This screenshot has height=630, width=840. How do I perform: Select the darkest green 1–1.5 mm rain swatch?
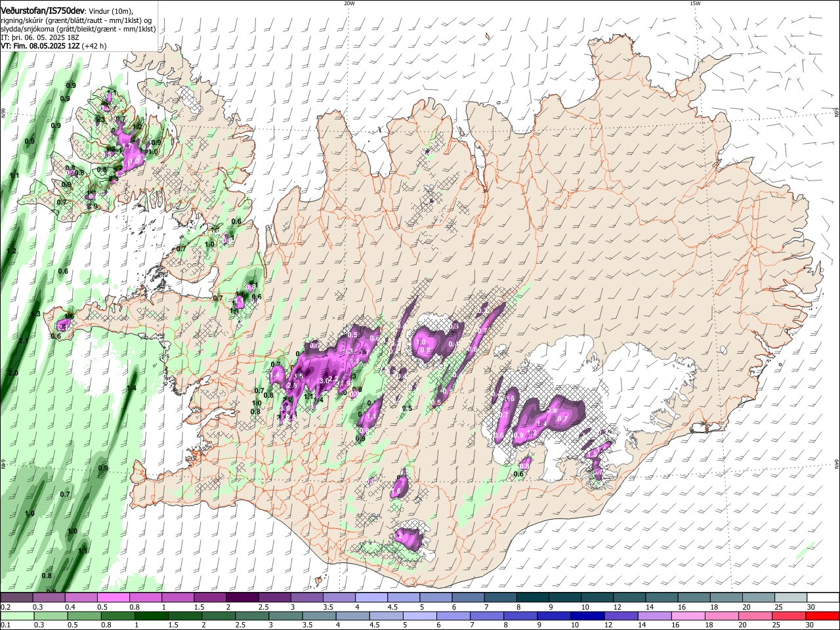coord(150,616)
